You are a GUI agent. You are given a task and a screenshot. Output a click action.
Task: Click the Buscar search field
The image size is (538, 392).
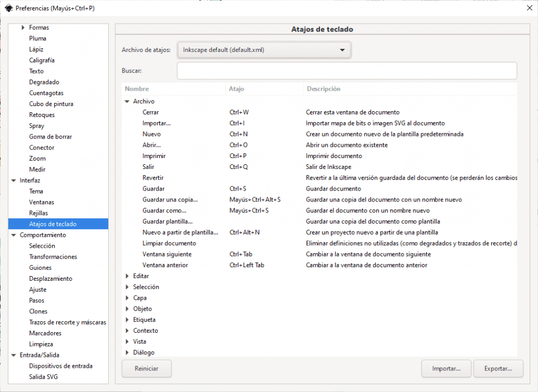click(347, 71)
